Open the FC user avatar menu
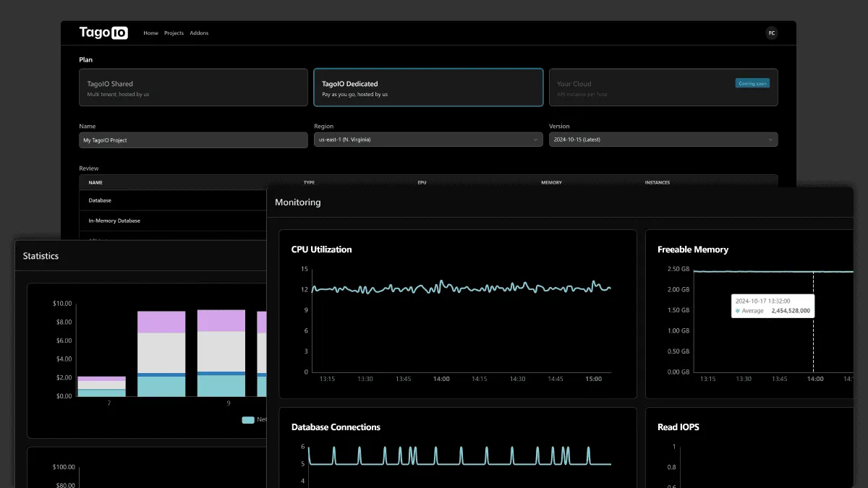This screenshot has height=488, width=868. [772, 33]
